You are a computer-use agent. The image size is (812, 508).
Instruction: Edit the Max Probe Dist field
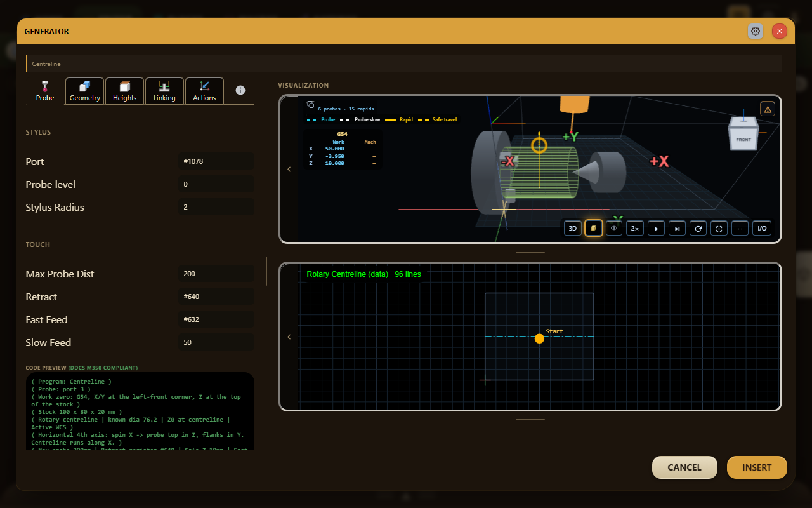(216, 274)
